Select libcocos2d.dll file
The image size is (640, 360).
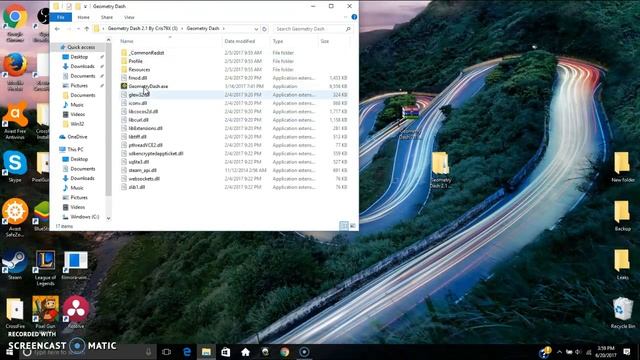(143, 111)
